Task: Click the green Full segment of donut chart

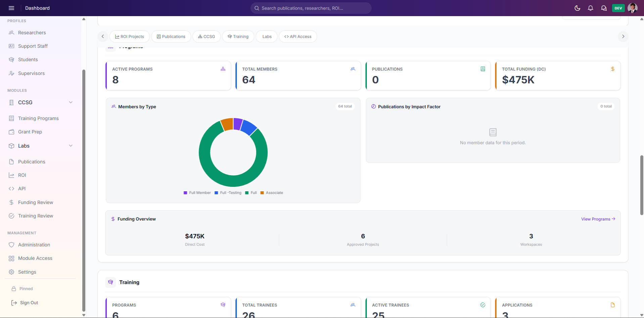Action: coord(233,181)
